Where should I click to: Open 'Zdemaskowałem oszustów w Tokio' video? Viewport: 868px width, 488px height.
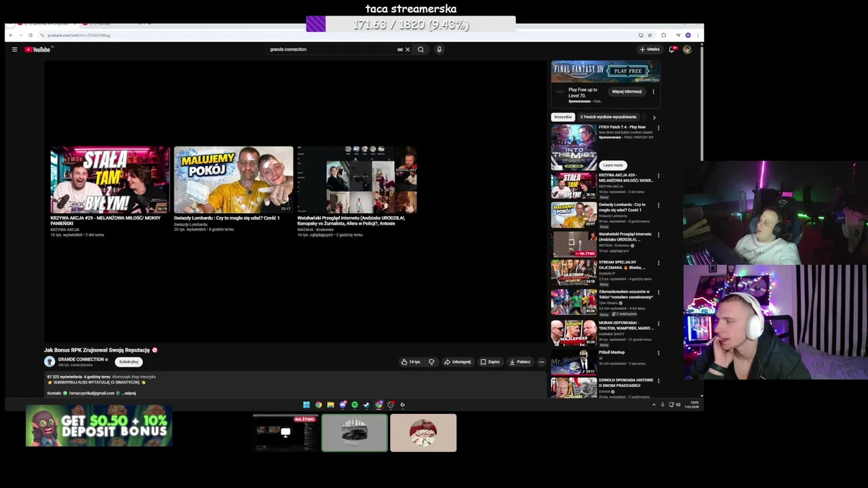574,302
